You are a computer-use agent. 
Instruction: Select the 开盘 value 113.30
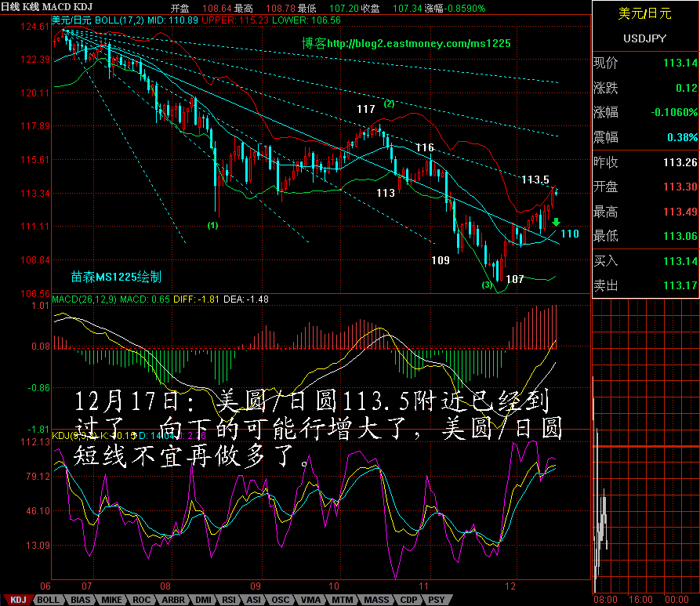680,187
